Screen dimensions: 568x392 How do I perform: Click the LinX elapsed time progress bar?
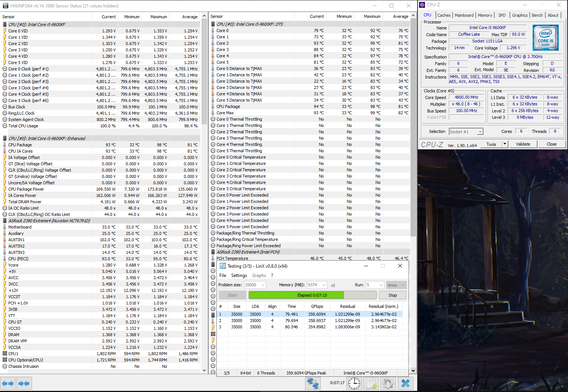click(x=312, y=295)
